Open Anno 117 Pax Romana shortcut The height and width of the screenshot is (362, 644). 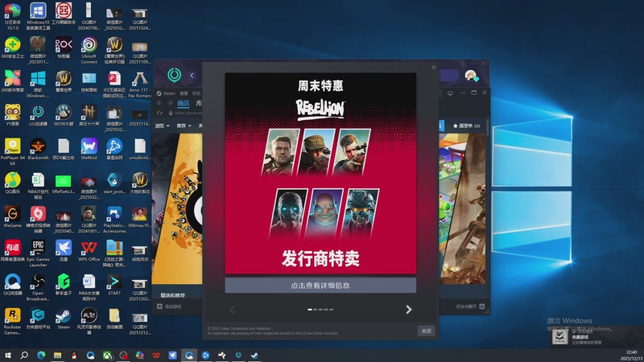tap(139, 84)
